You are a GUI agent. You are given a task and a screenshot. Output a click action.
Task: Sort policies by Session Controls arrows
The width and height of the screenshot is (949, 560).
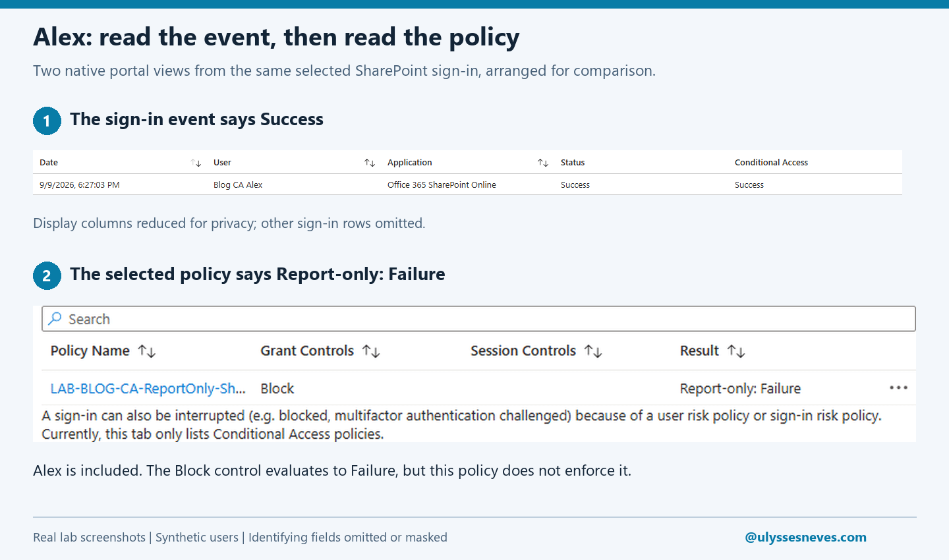click(593, 351)
